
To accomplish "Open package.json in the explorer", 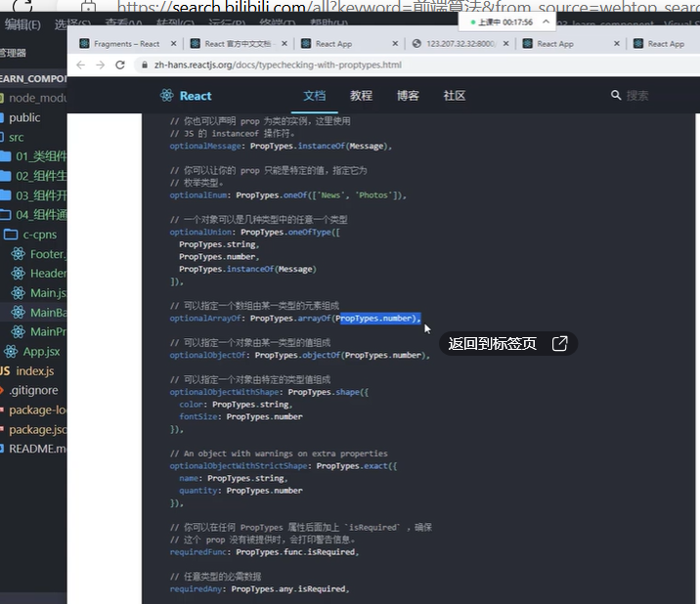I will click(33, 429).
